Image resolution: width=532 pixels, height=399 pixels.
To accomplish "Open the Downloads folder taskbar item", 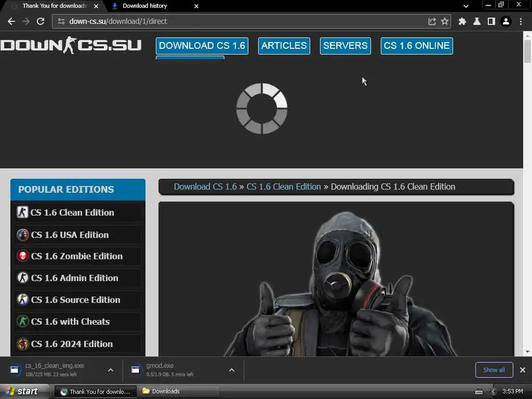I will (x=178, y=392).
